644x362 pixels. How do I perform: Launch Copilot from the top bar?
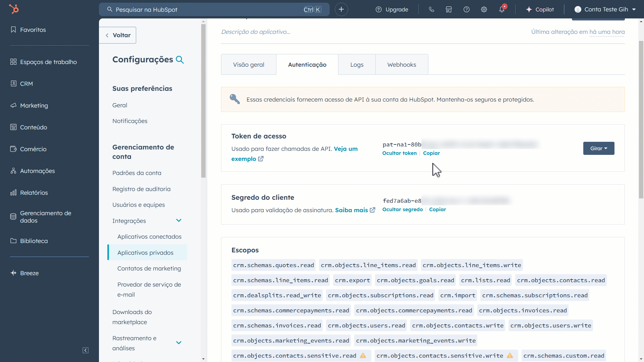pyautogui.click(x=540, y=9)
